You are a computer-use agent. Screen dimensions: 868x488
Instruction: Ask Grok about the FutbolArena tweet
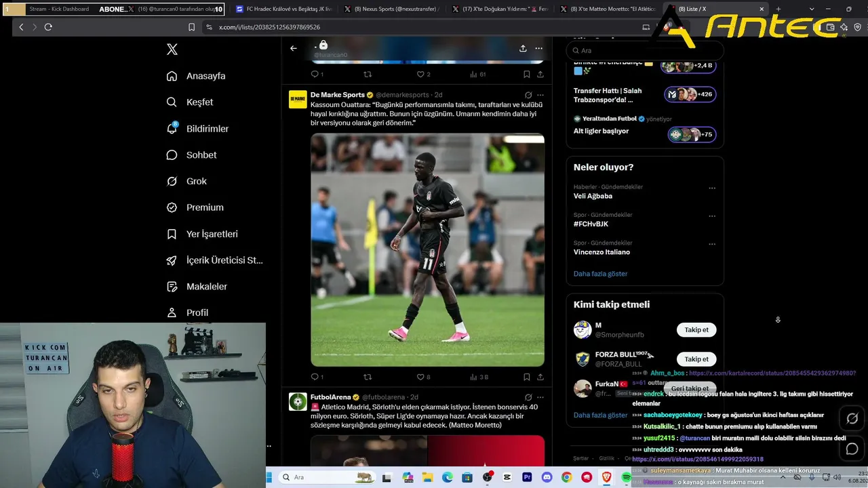pyautogui.click(x=528, y=397)
